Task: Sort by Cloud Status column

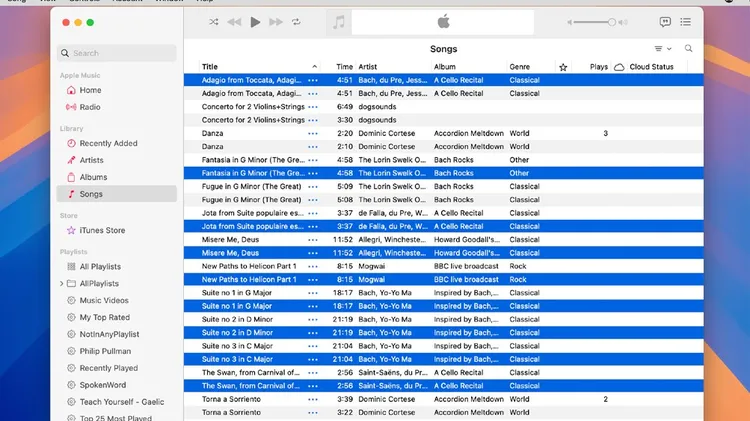Action: [651, 67]
